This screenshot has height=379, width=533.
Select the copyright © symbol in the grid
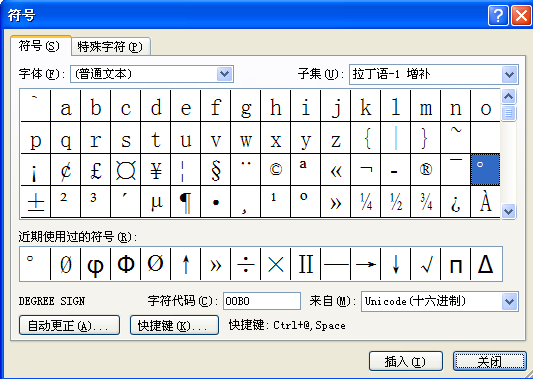point(276,169)
